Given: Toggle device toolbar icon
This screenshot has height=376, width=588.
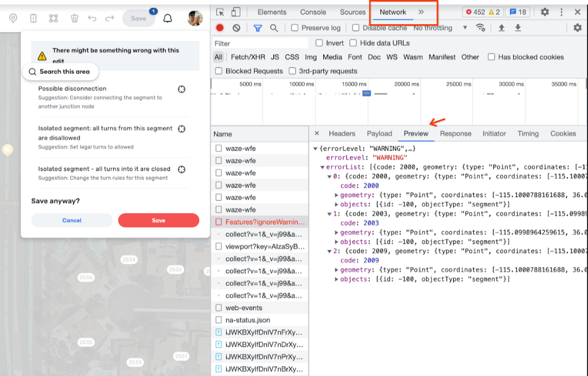Looking at the screenshot, I should tap(236, 12).
